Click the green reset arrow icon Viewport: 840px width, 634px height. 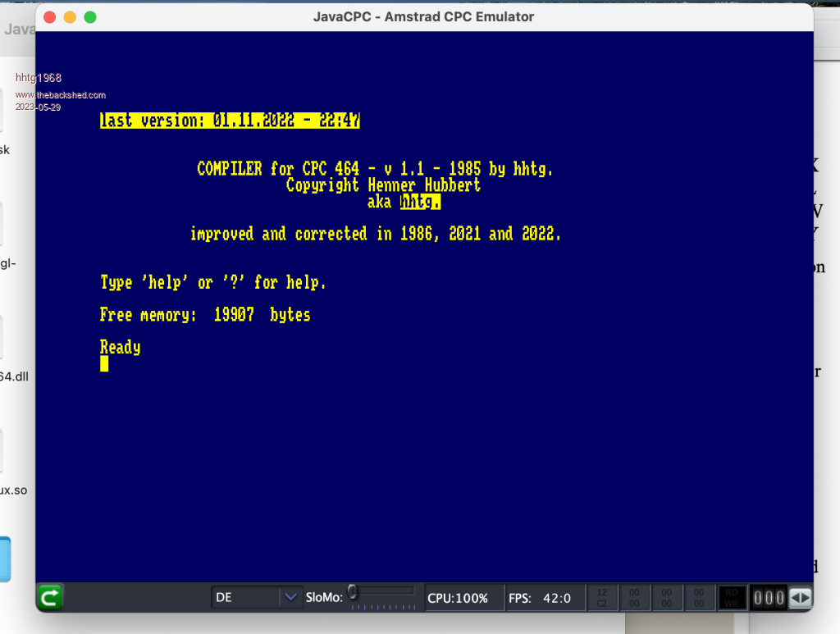(x=51, y=598)
